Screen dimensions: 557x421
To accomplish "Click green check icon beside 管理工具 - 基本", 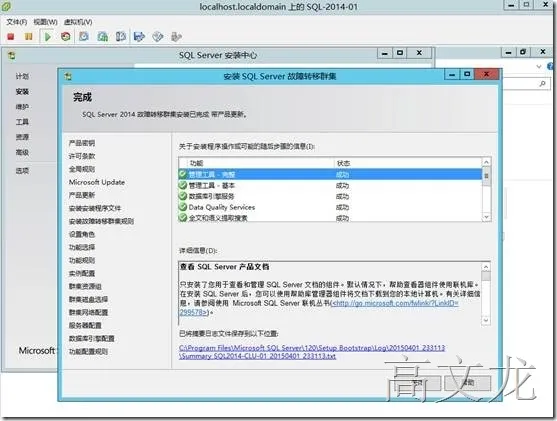I will coord(183,185).
